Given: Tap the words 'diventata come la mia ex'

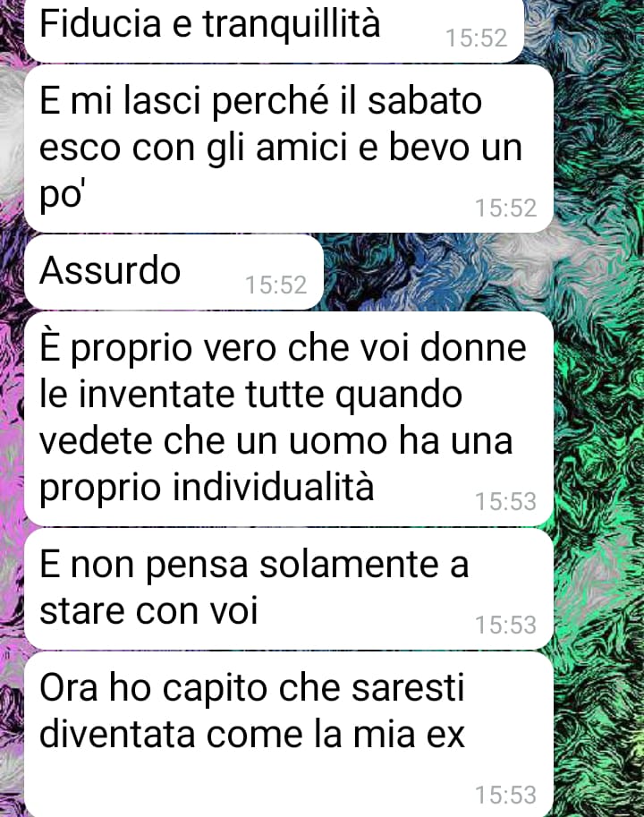Looking at the screenshot, I should 252,734.
